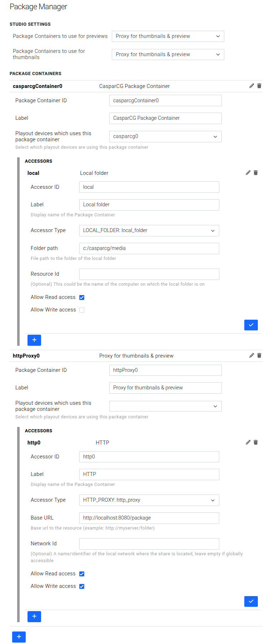Open the playout devices dropdown showing casparcg0
This screenshot has width=275, height=644.
165,137
